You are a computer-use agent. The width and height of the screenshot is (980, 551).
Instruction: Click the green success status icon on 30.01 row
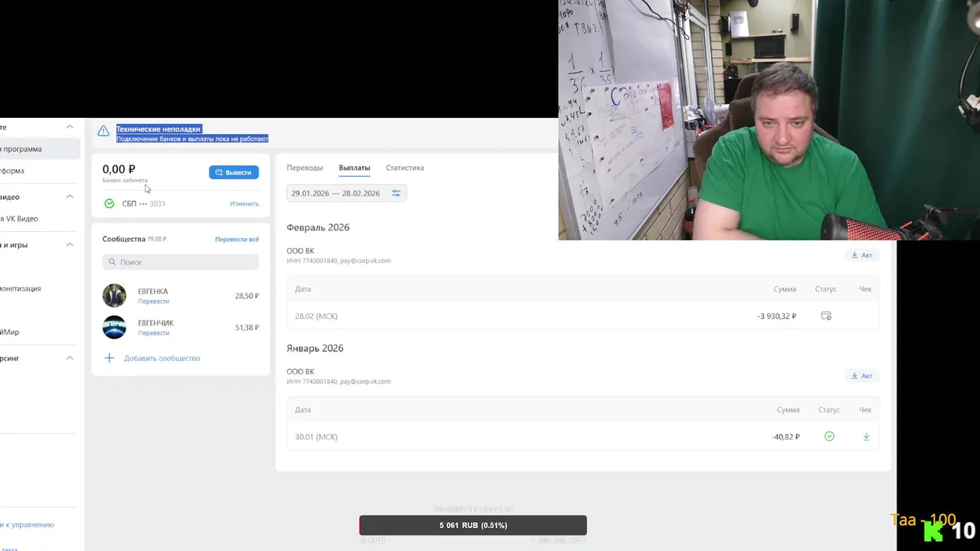tap(829, 436)
